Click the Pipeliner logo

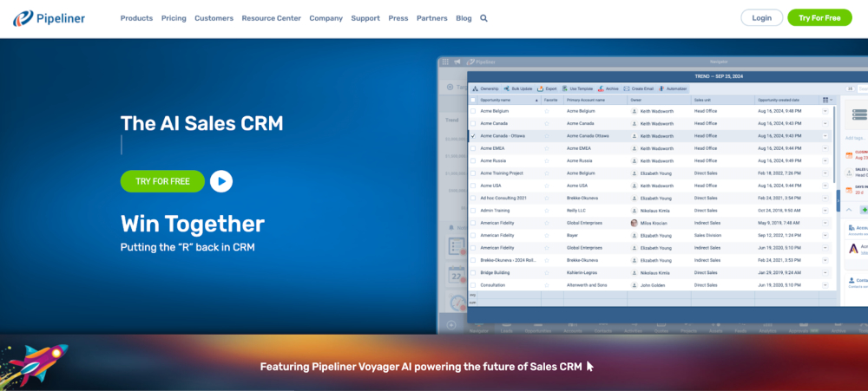tap(49, 18)
